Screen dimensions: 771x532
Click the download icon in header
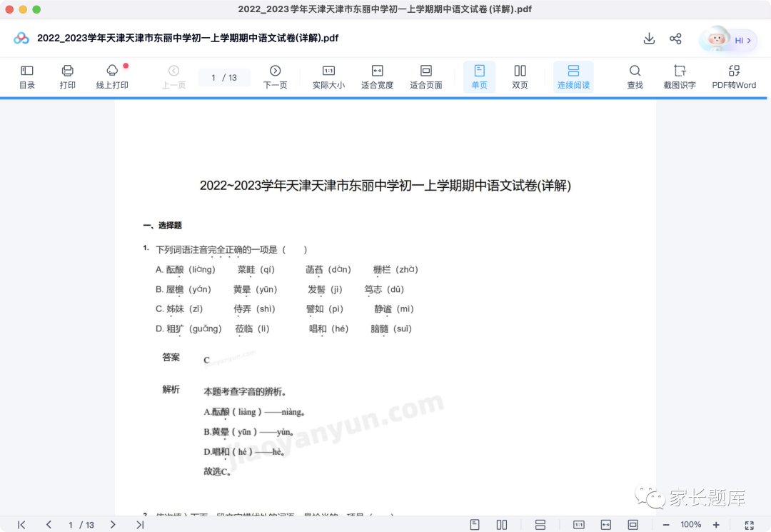pos(649,39)
